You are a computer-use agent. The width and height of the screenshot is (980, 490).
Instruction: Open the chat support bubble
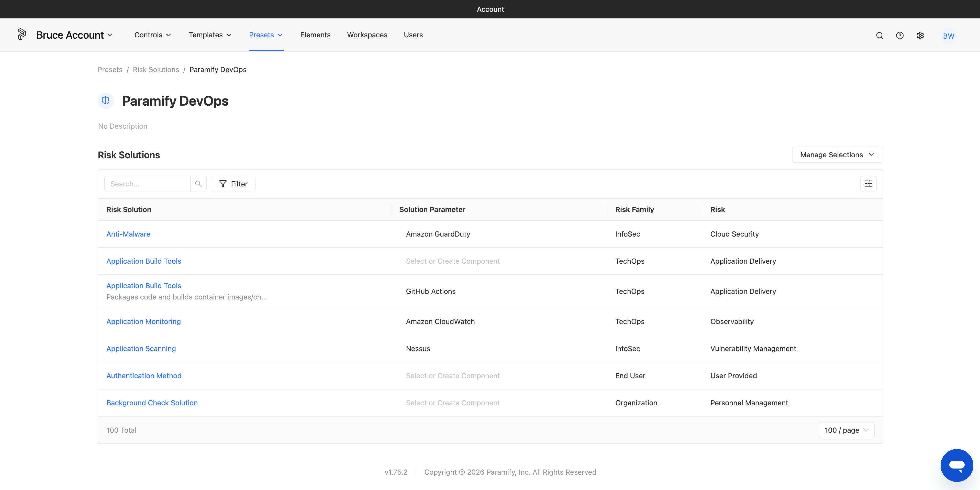[x=956, y=465]
